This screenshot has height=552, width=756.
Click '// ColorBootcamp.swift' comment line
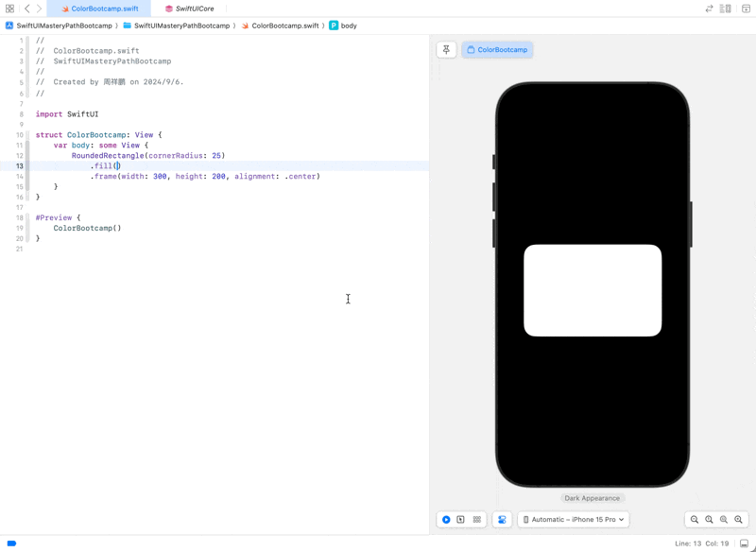click(87, 51)
